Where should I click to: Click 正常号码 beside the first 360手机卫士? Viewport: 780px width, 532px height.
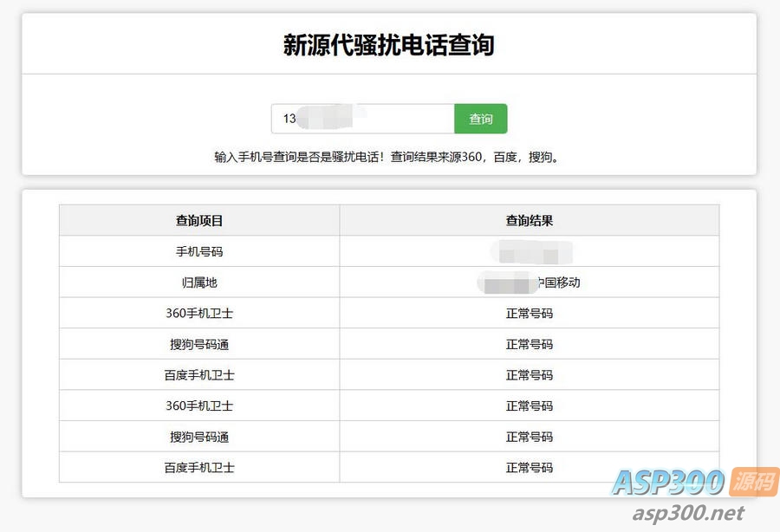coord(530,314)
